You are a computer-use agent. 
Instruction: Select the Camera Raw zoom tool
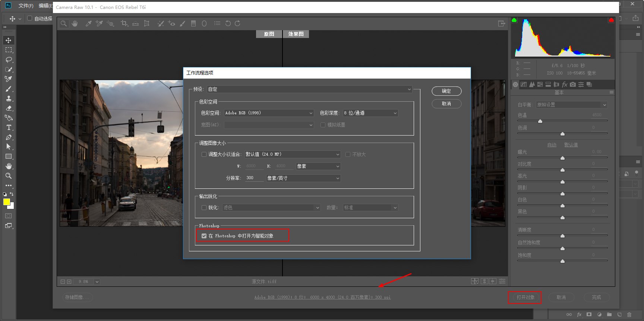tap(64, 23)
